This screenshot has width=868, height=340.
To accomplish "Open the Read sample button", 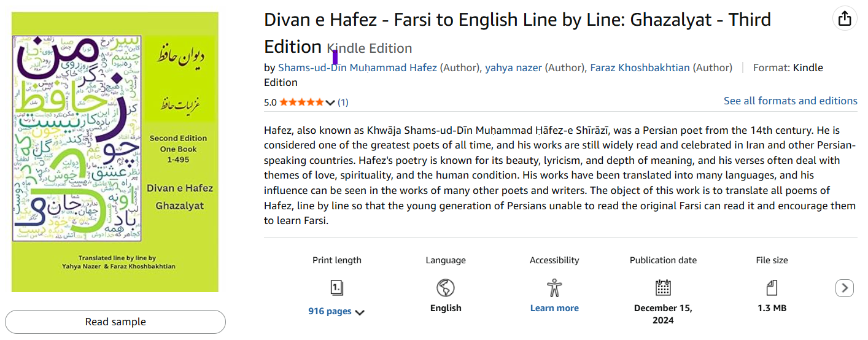I will [115, 322].
